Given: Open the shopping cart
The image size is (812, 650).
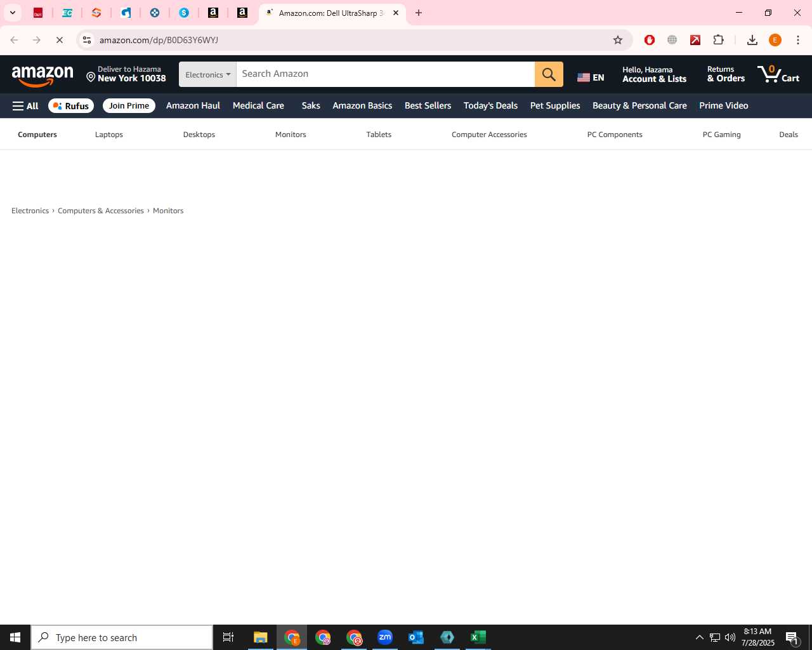Looking at the screenshot, I should click(778, 74).
